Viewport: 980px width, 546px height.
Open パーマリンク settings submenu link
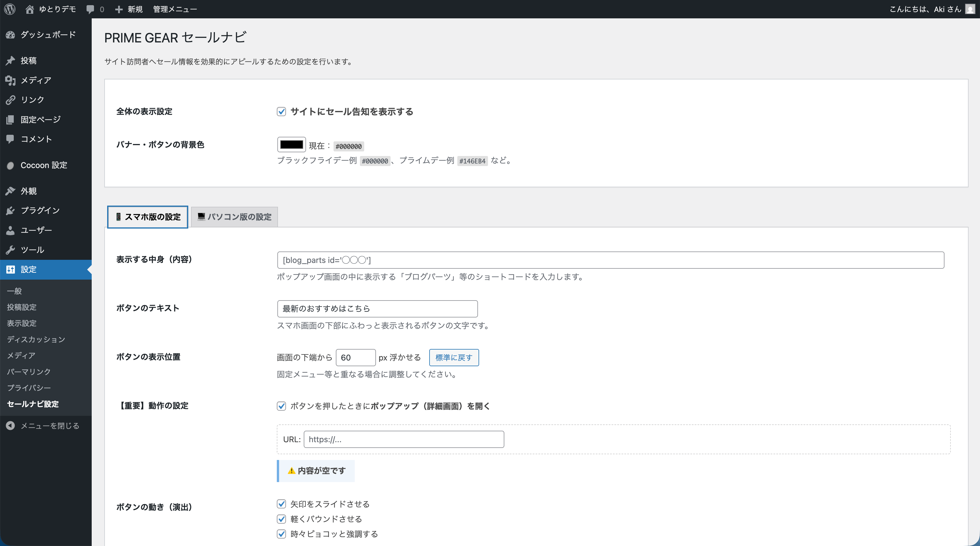pyautogui.click(x=29, y=372)
